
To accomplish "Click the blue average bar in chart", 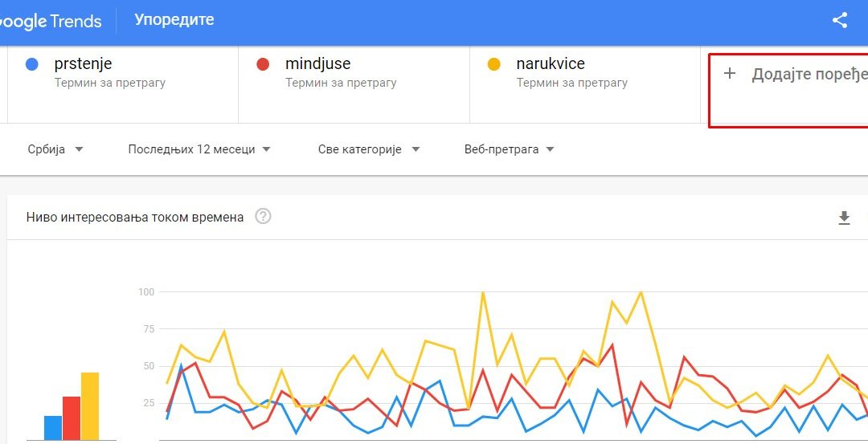I will tap(53, 427).
